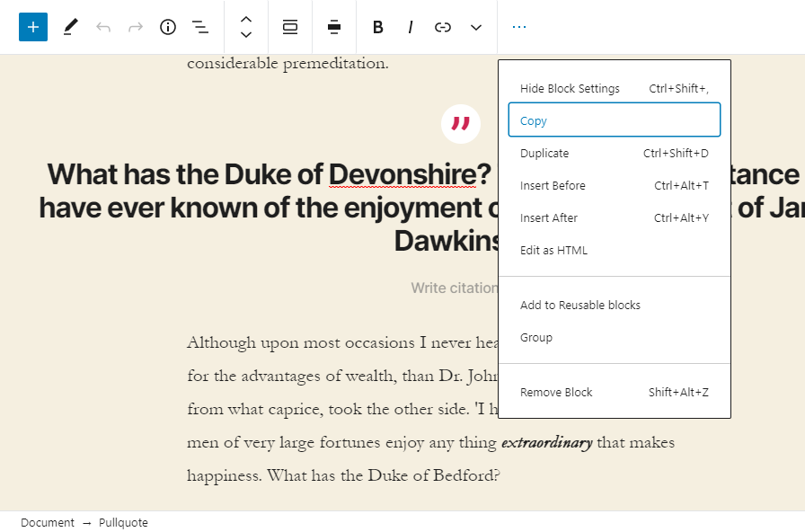Click the Write citation field
The width and height of the screenshot is (805, 532).
pyautogui.click(x=455, y=288)
